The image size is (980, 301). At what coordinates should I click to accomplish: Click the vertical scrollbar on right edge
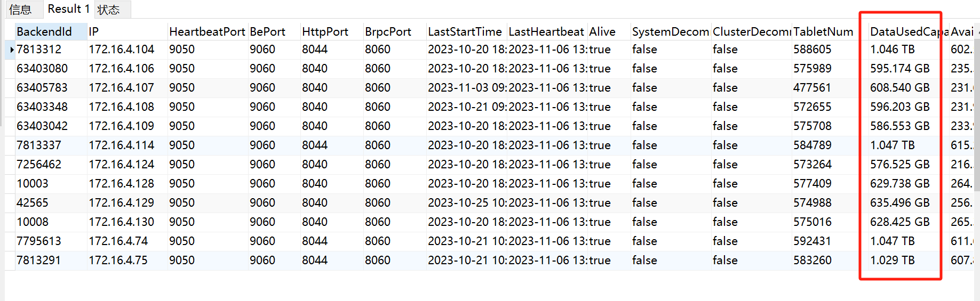pos(977,160)
